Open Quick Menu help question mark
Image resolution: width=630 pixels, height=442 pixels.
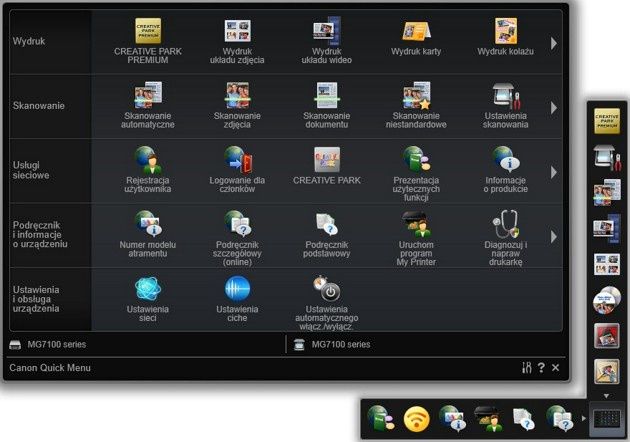541,367
